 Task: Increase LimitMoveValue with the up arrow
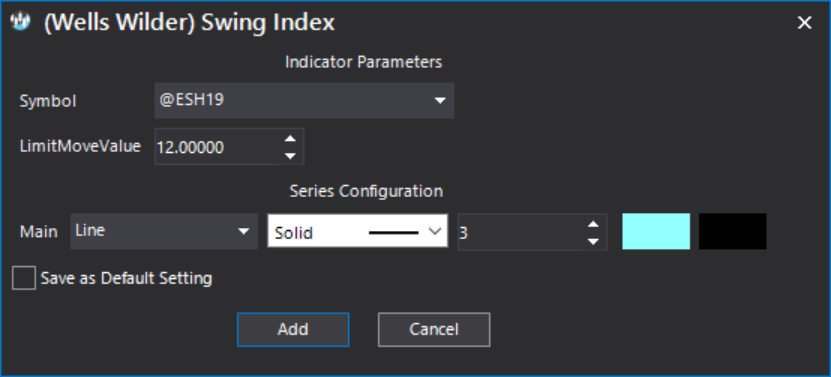[x=290, y=138]
